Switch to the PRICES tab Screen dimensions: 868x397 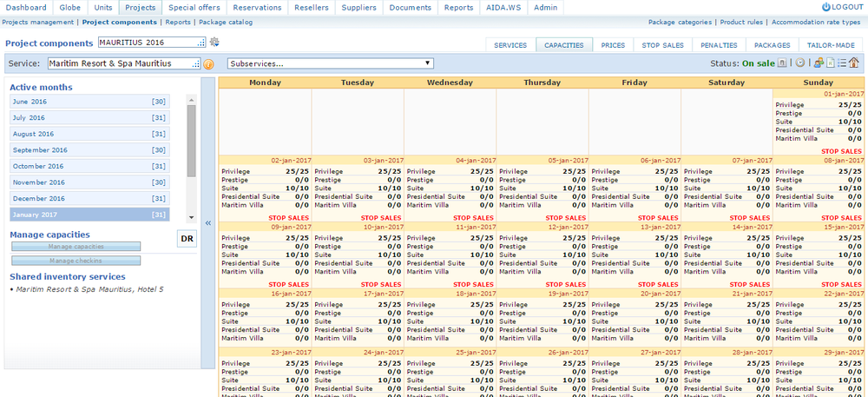click(613, 45)
